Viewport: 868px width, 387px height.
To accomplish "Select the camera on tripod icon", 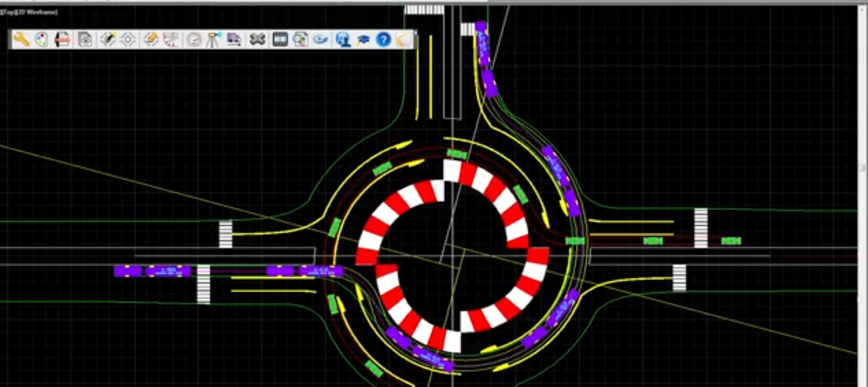I will click(x=214, y=40).
